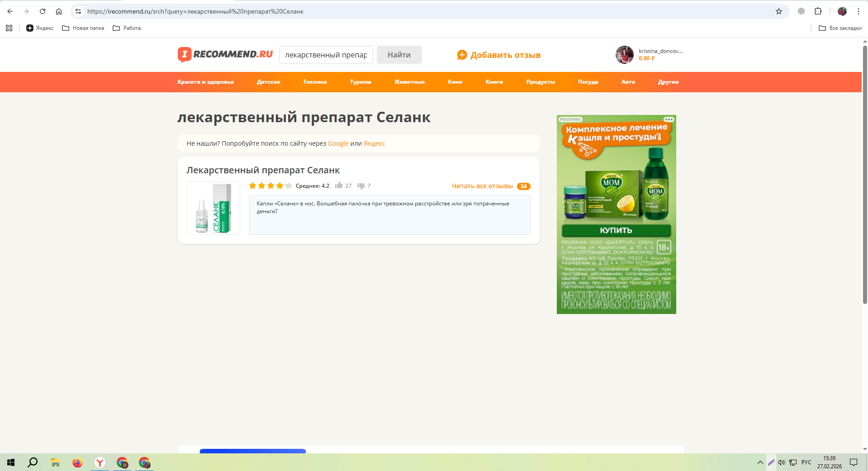
Task: Open the browser home page
Action: (x=59, y=11)
